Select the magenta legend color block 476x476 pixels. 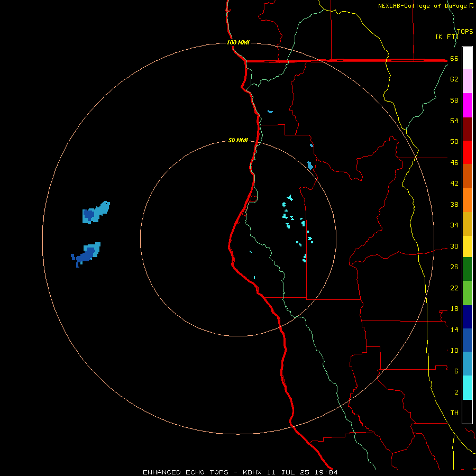click(x=467, y=105)
